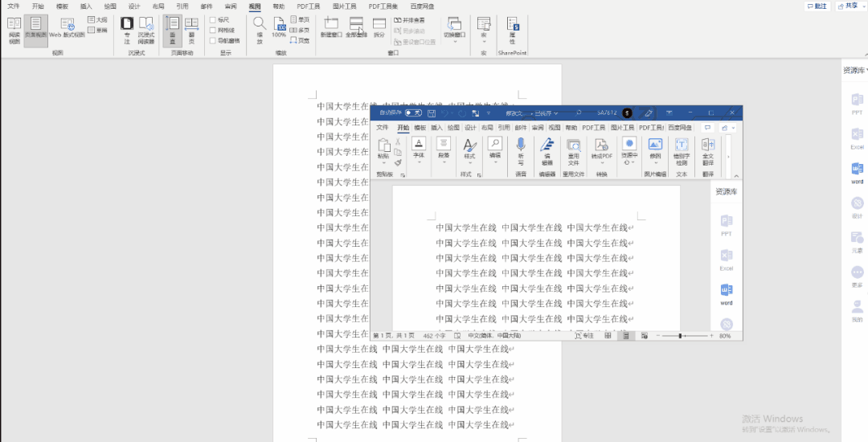Screen dimensions: 868x442
Task: Select Print Layout (页面视图) in back window
Action: [35, 31]
